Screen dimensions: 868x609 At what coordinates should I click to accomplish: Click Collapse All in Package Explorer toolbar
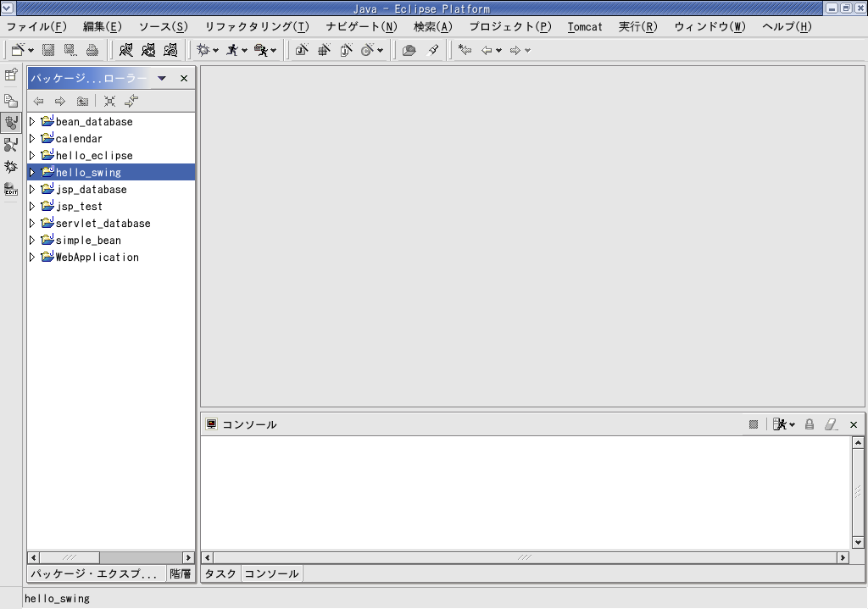pos(109,102)
